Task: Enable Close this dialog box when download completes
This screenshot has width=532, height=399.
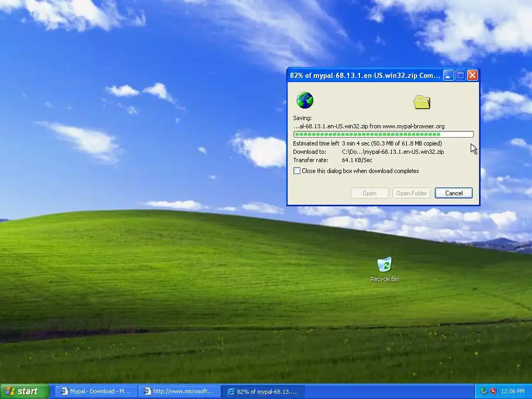Action: coord(297,170)
